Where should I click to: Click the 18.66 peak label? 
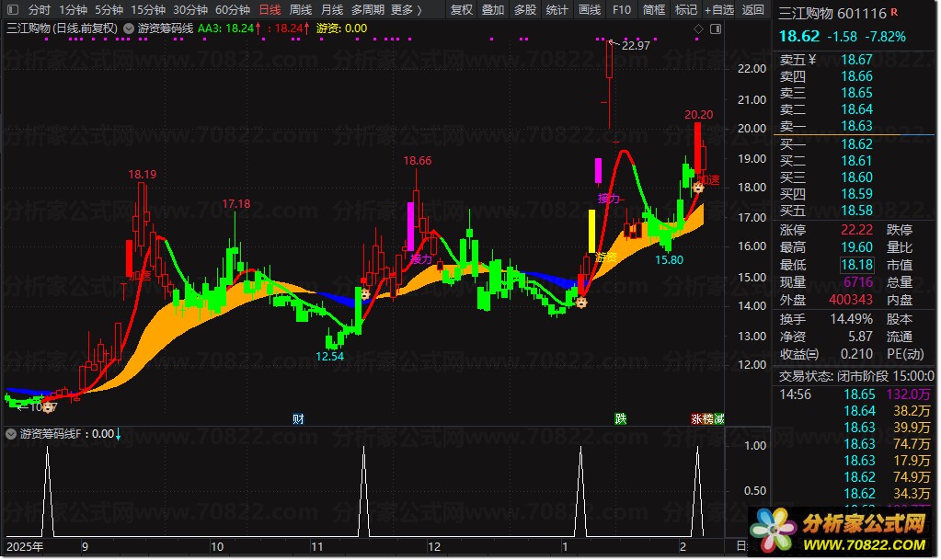coord(417,161)
